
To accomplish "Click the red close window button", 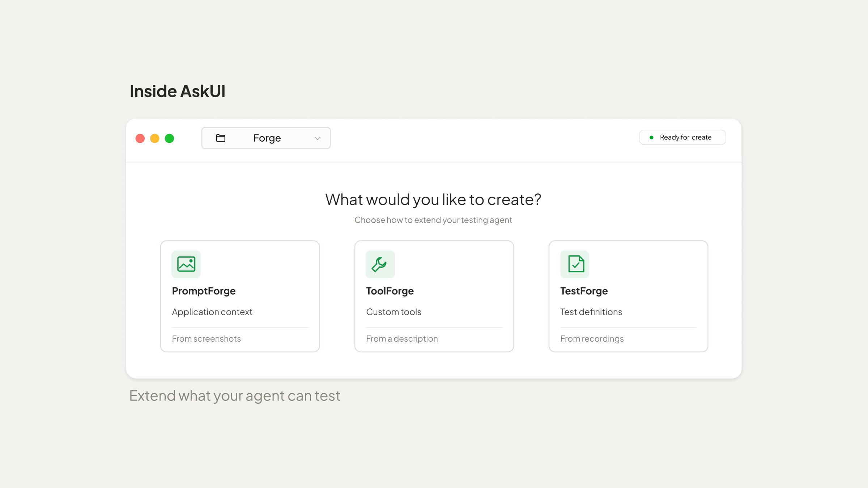I will pyautogui.click(x=140, y=138).
